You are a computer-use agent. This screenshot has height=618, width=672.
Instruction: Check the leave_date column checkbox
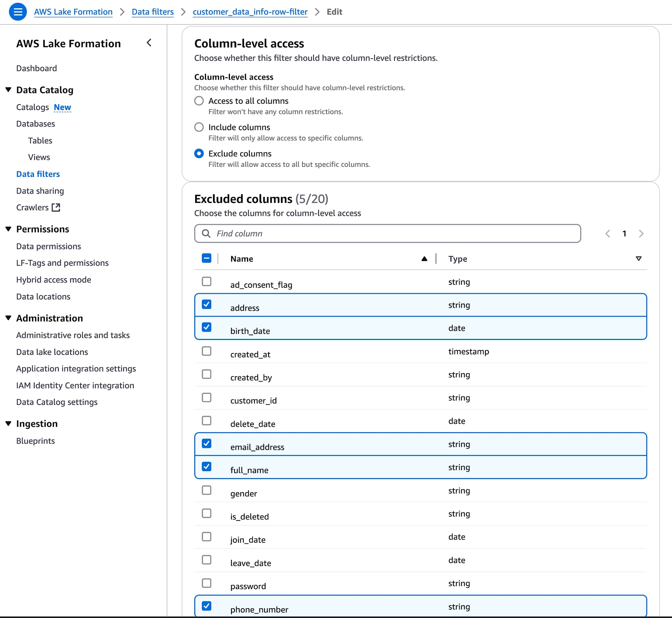207,560
